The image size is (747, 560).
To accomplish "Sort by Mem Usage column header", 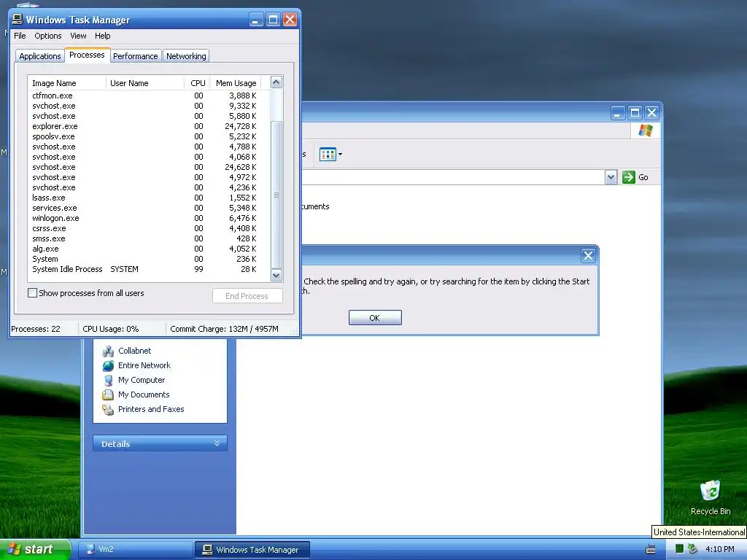I will click(236, 83).
